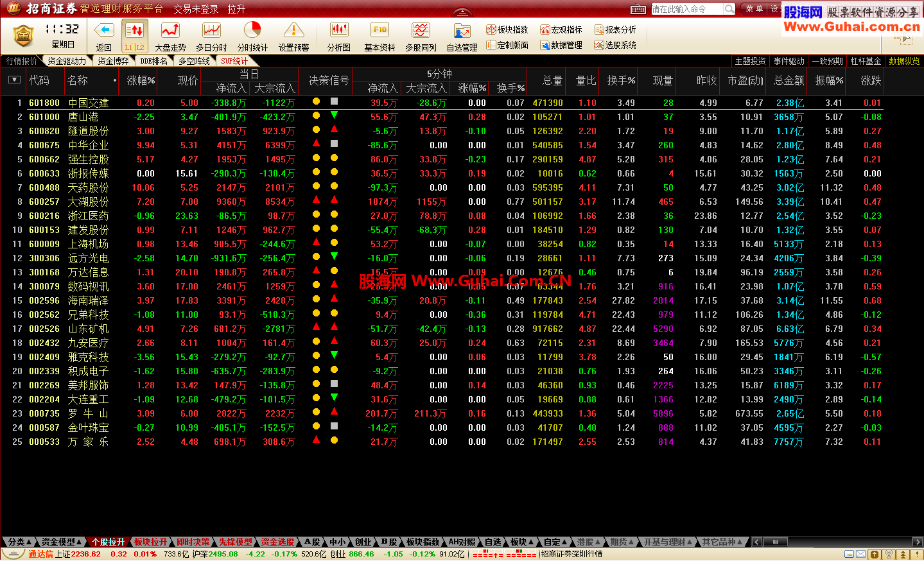Select stock row 山东矿机
Image resolution: width=924 pixels, height=561 pixels.
(442, 329)
